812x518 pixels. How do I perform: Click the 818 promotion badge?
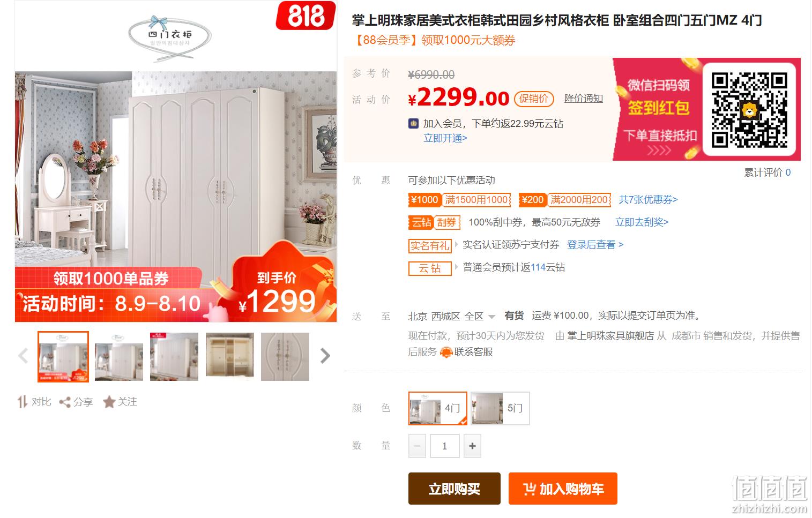(306, 16)
